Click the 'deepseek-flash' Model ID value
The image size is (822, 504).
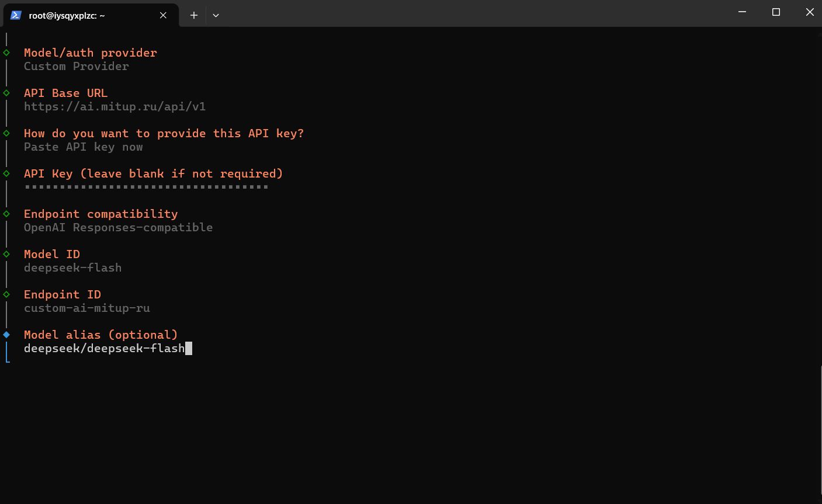point(73,267)
